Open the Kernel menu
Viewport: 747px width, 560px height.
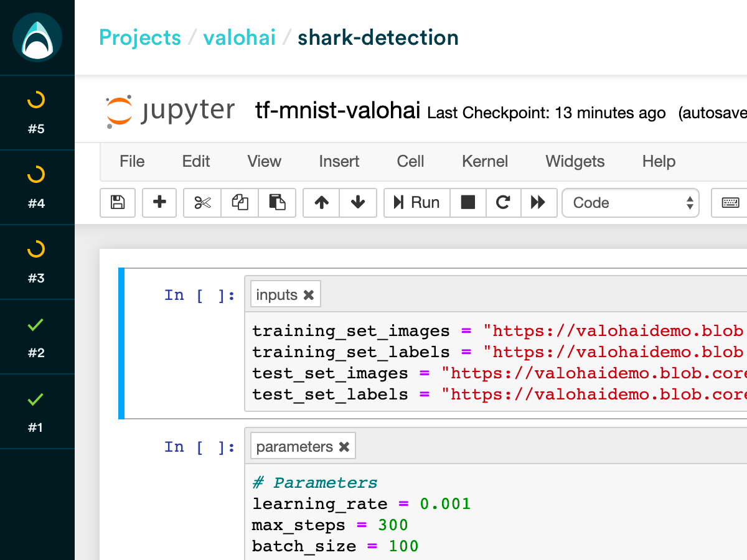tap(485, 161)
